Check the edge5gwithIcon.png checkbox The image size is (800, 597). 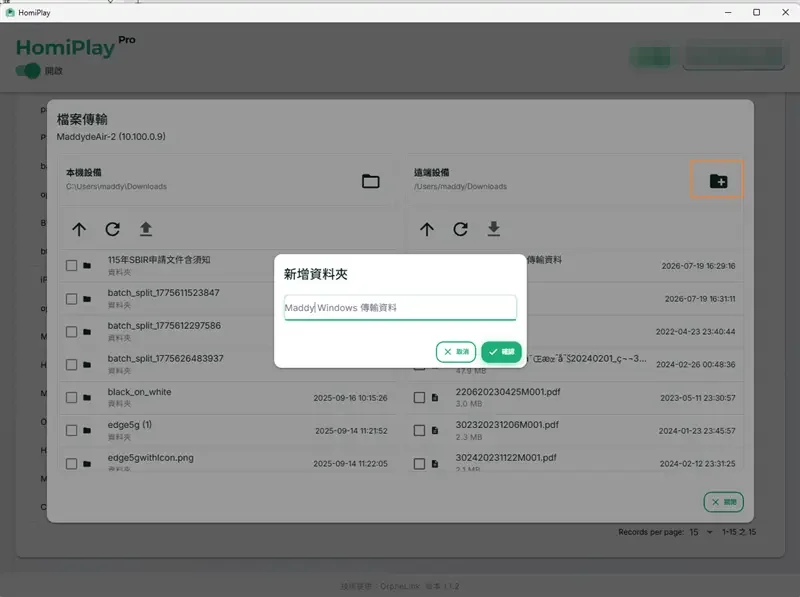71,464
